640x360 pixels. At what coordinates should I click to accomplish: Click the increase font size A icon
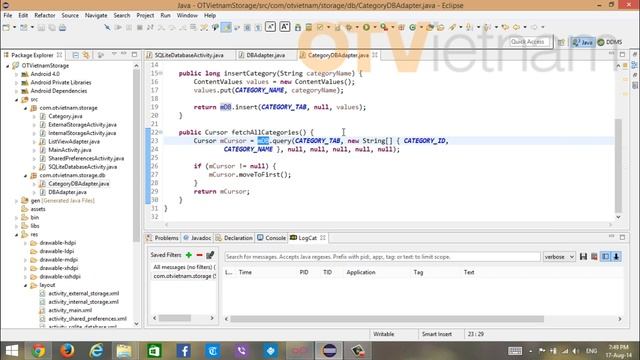click(285, 27)
